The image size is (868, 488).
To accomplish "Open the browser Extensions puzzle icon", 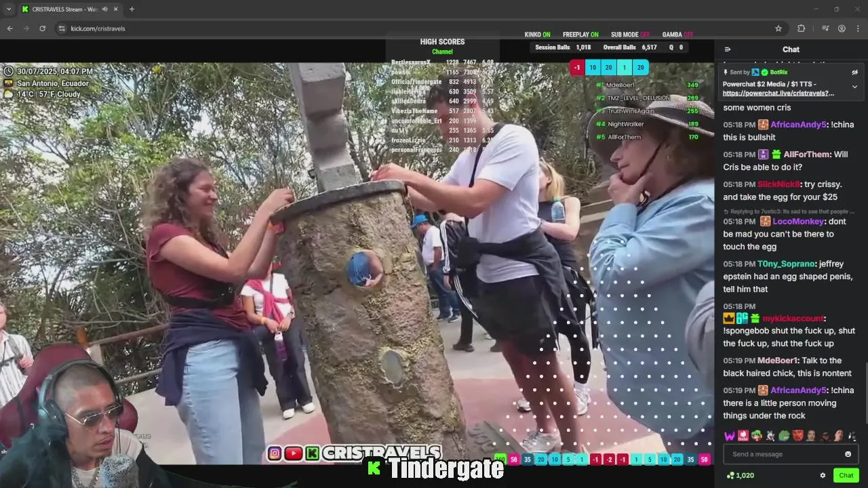I will tap(801, 28).
